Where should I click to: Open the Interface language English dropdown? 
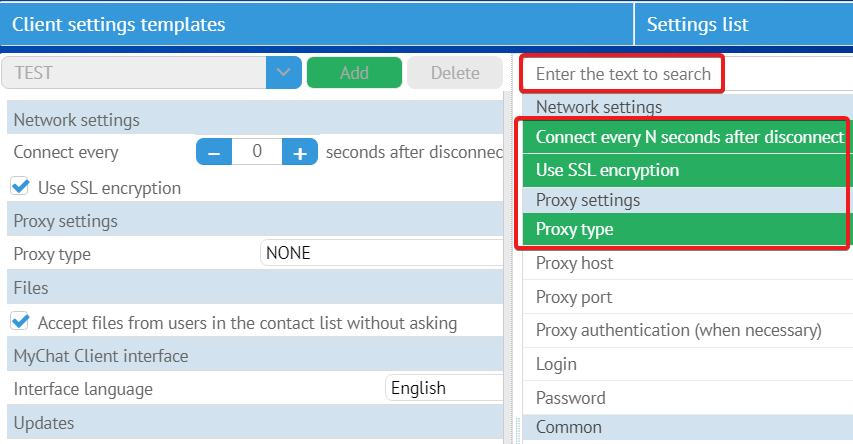click(x=443, y=388)
